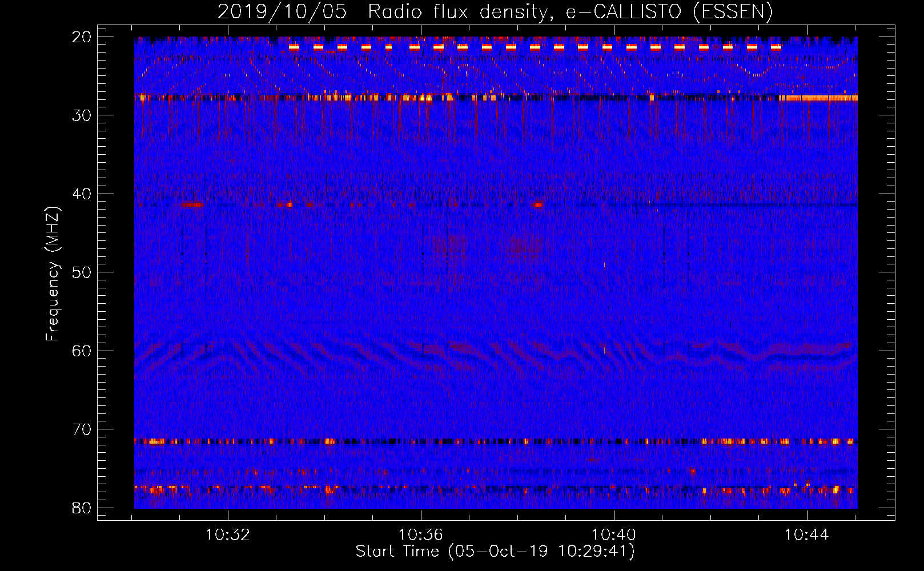Click the 10:32 time tick label
The height and width of the screenshot is (571, 924).
[228, 535]
